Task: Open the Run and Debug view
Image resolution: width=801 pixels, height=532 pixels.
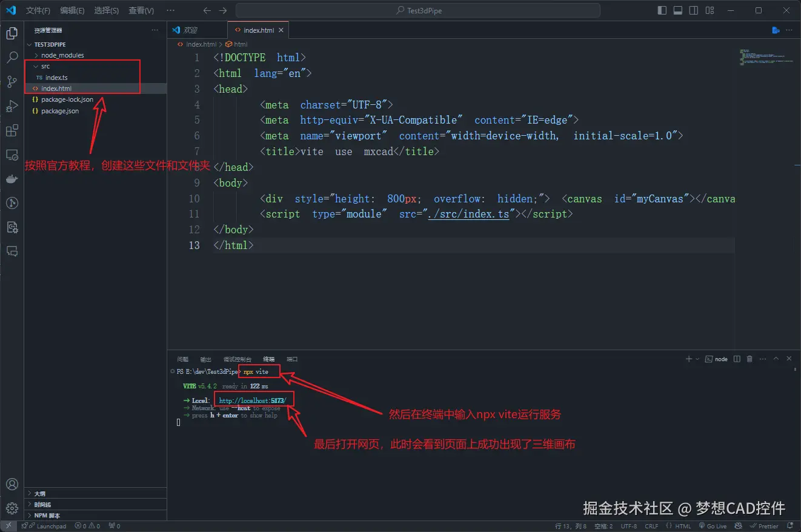Action: click(12, 106)
